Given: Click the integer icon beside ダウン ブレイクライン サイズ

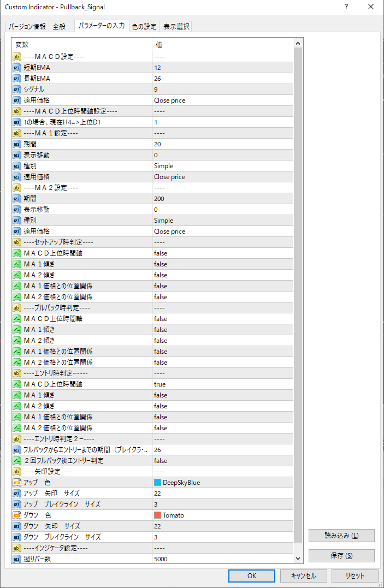Looking at the screenshot, I should (x=17, y=537).
